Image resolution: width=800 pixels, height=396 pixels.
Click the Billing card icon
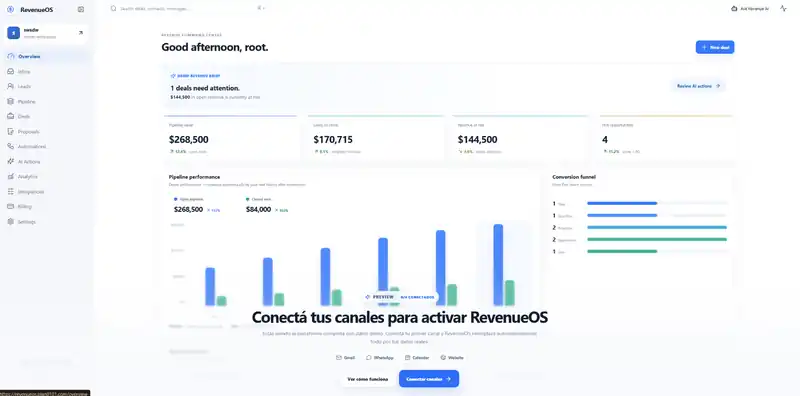click(11, 207)
